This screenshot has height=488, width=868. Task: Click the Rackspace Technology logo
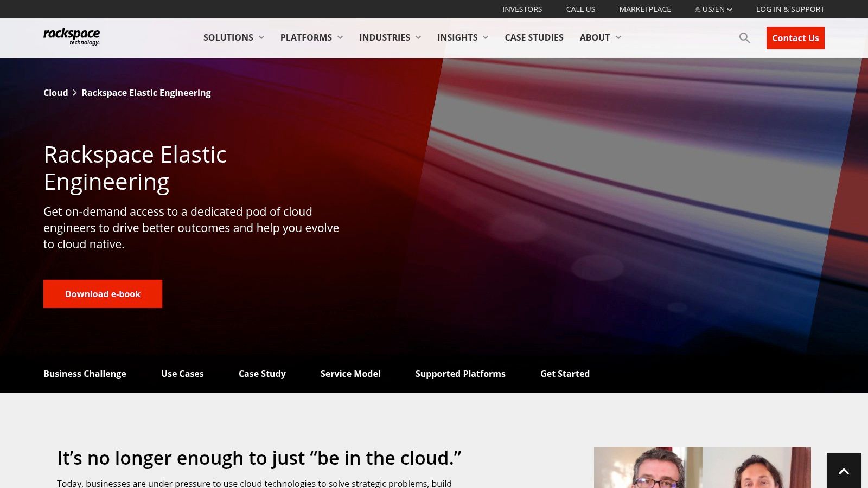(72, 37)
